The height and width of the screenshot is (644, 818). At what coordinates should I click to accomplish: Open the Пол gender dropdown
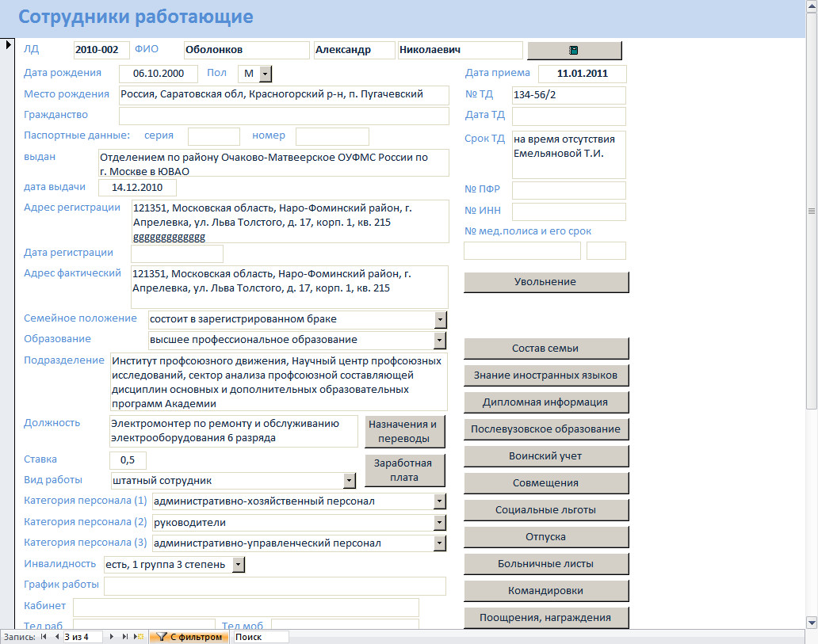coord(266,74)
